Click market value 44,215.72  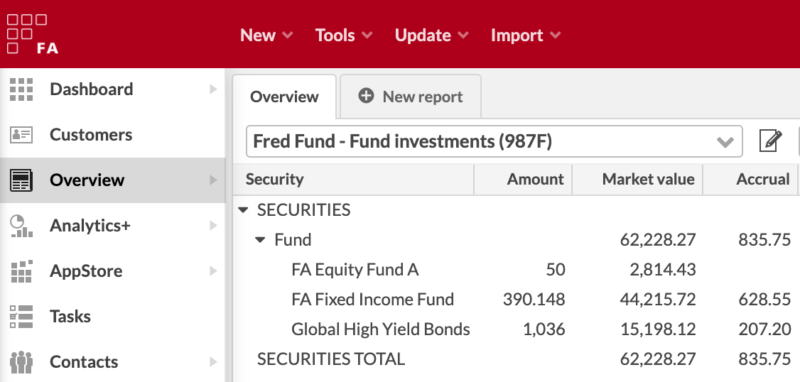pos(658,299)
